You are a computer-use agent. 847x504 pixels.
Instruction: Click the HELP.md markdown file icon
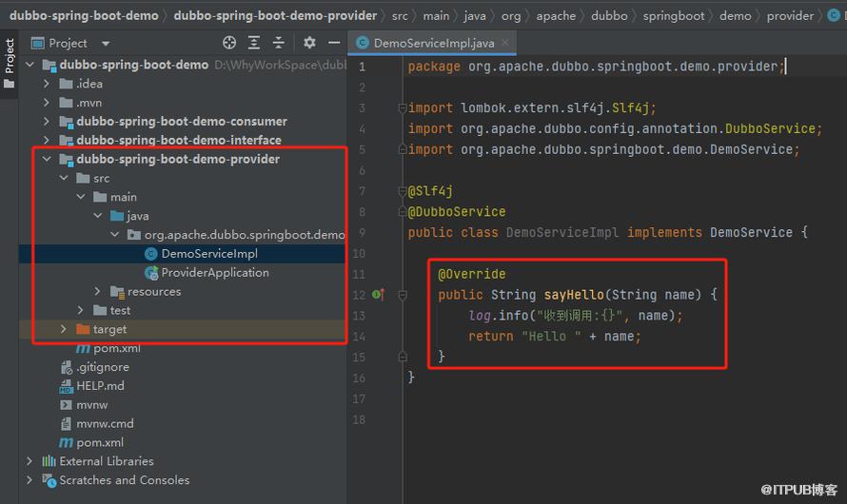pos(66,386)
